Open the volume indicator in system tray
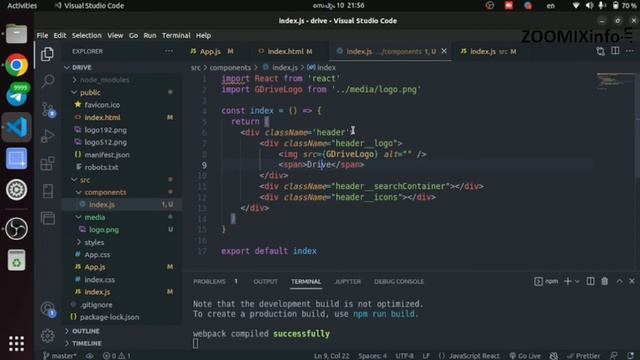 pos(589,6)
